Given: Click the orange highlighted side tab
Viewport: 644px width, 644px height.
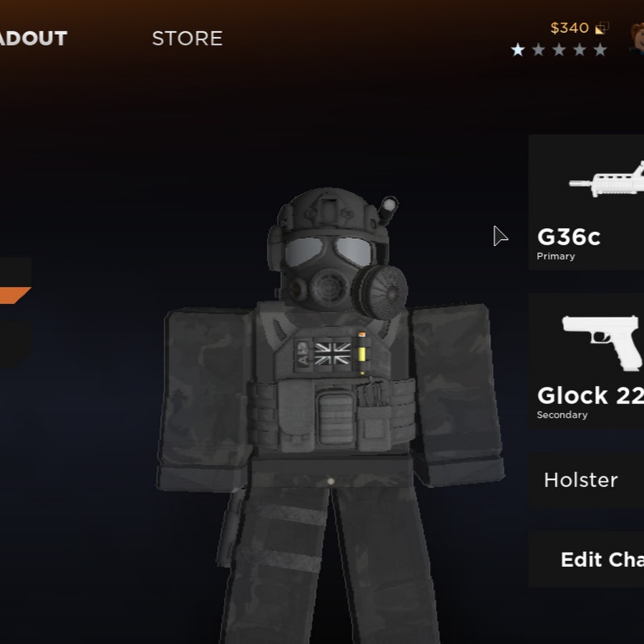Looking at the screenshot, I should [15, 296].
